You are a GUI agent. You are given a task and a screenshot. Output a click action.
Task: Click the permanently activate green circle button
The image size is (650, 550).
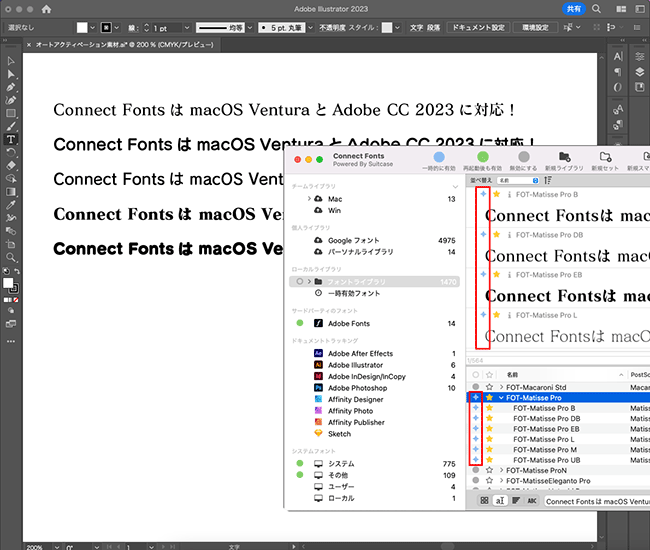(483, 157)
